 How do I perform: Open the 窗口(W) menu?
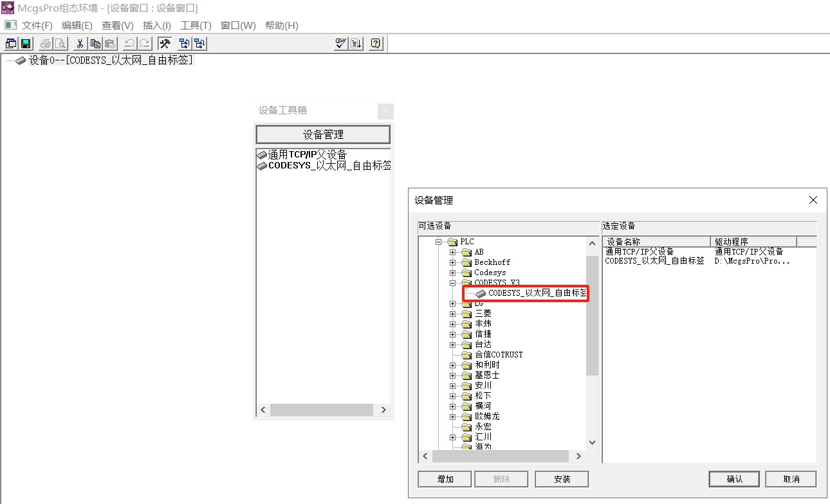238,26
